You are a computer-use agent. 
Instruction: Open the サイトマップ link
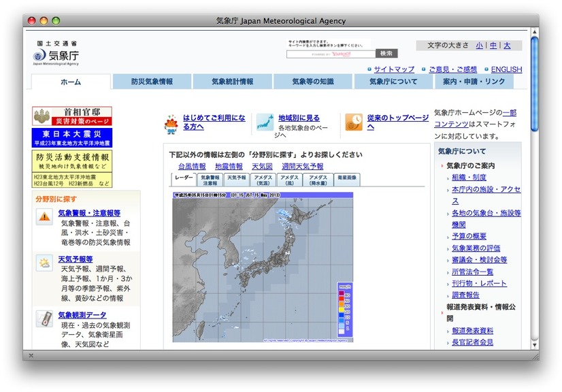(394, 69)
